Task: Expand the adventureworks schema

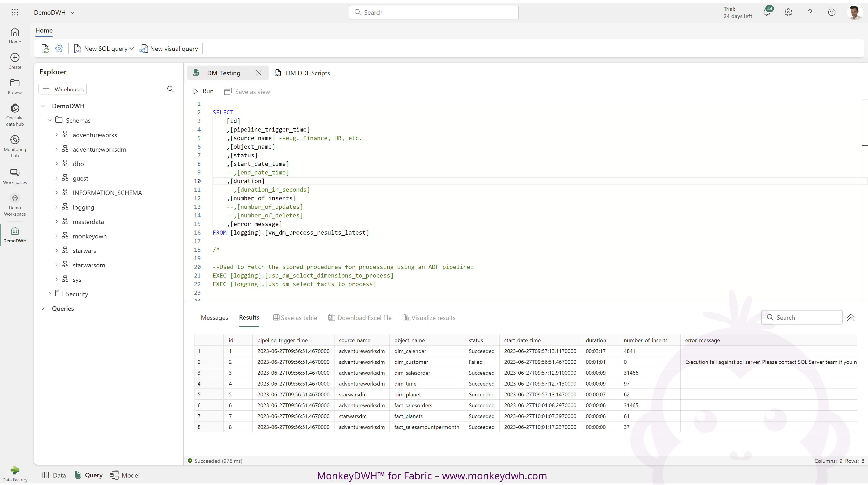Action: 57,135
